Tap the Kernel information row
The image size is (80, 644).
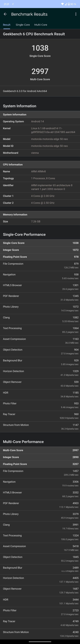[40, 130]
